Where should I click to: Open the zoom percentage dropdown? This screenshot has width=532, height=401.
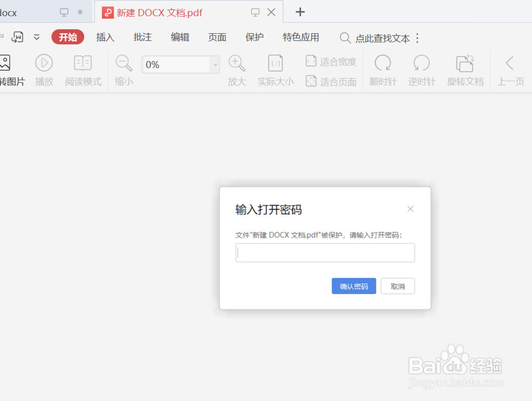[215, 64]
